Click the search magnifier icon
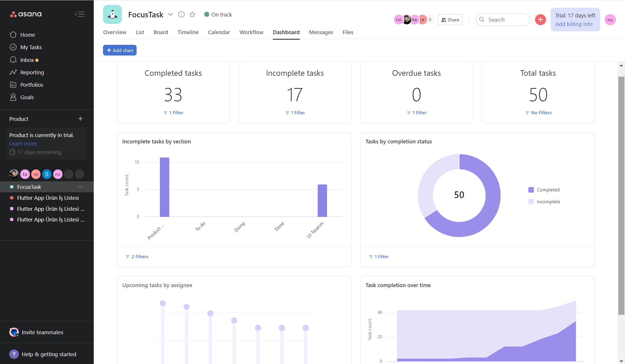The height and width of the screenshot is (364, 625). (x=482, y=19)
